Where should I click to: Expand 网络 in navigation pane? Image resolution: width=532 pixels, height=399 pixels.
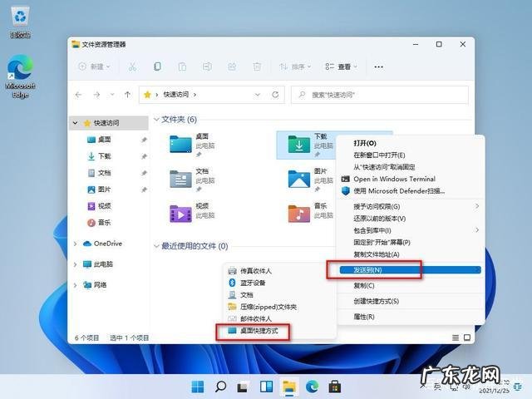pos(76,285)
